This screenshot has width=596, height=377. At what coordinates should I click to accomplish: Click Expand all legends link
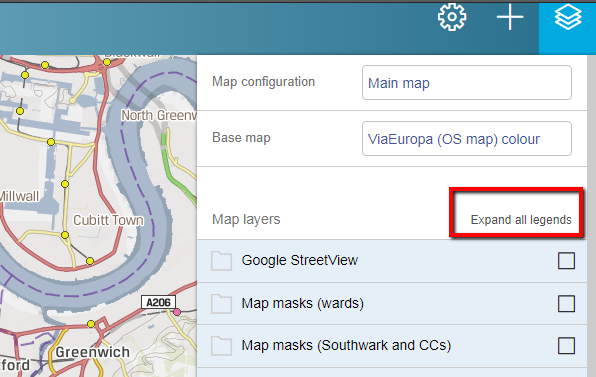(x=521, y=220)
